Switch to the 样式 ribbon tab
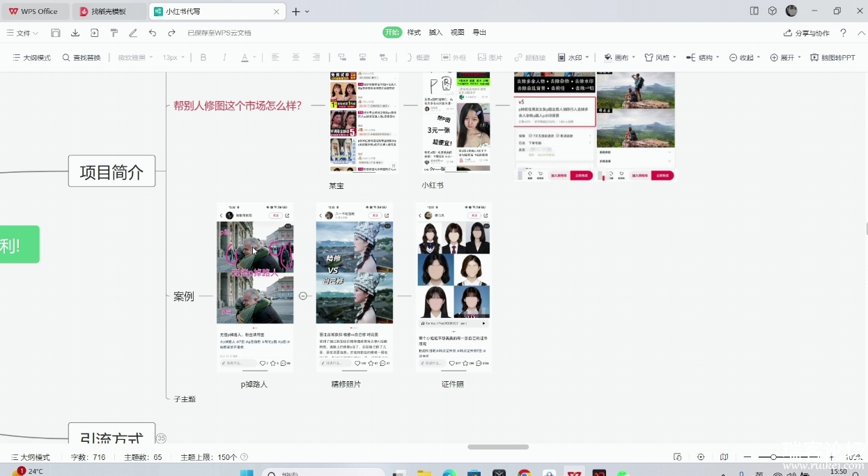The width and height of the screenshot is (868, 476). coord(414,33)
